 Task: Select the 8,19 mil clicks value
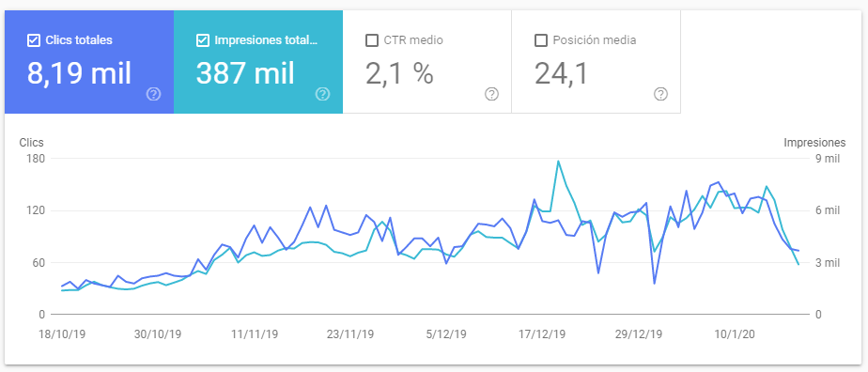pyautogui.click(x=79, y=73)
